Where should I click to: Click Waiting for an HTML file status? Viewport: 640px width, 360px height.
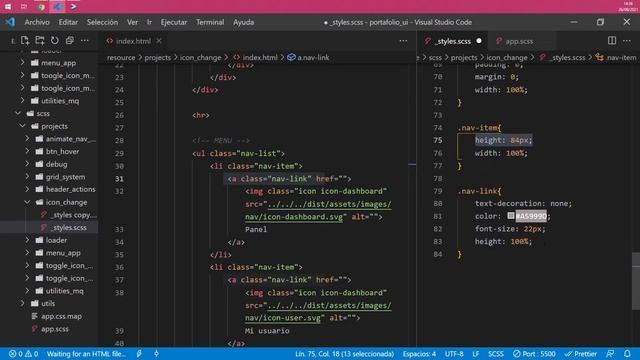pos(86,354)
